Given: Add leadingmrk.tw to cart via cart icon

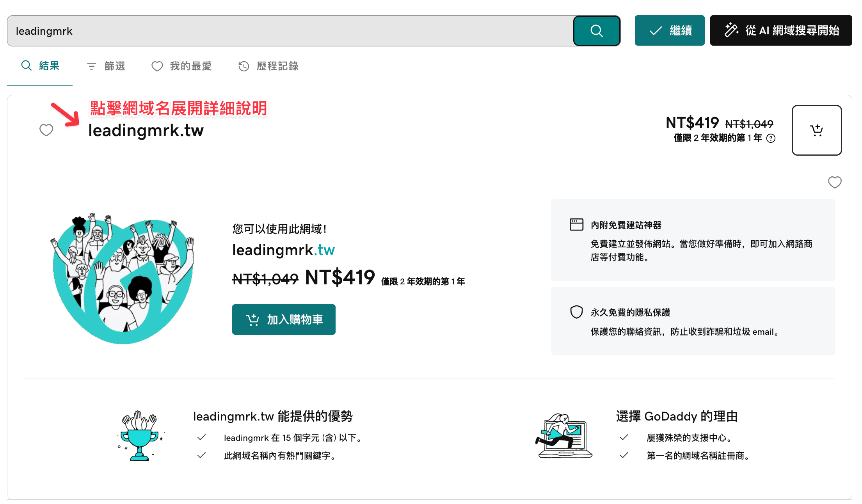Looking at the screenshot, I should point(816,130).
